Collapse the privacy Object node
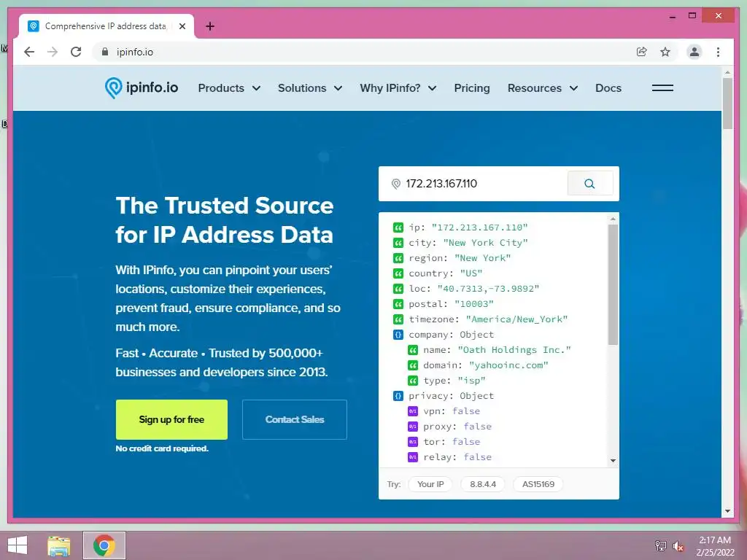747x560 pixels. point(398,396)
